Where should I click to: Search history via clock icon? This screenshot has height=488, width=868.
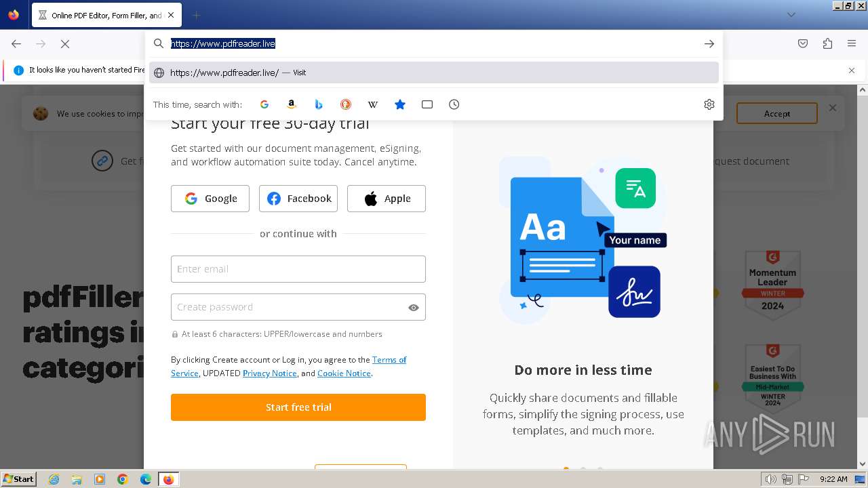click(x=454, y=104)
